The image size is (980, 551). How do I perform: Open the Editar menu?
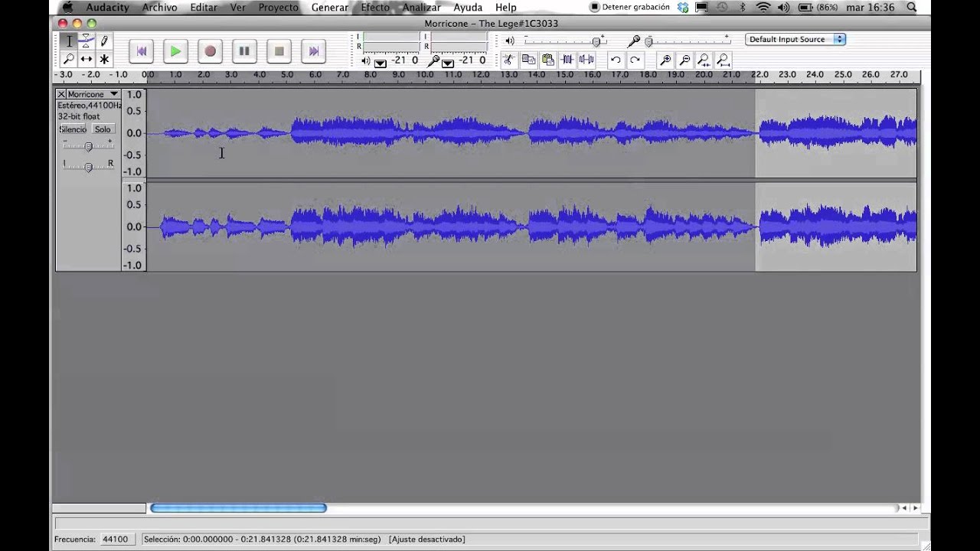204,8
